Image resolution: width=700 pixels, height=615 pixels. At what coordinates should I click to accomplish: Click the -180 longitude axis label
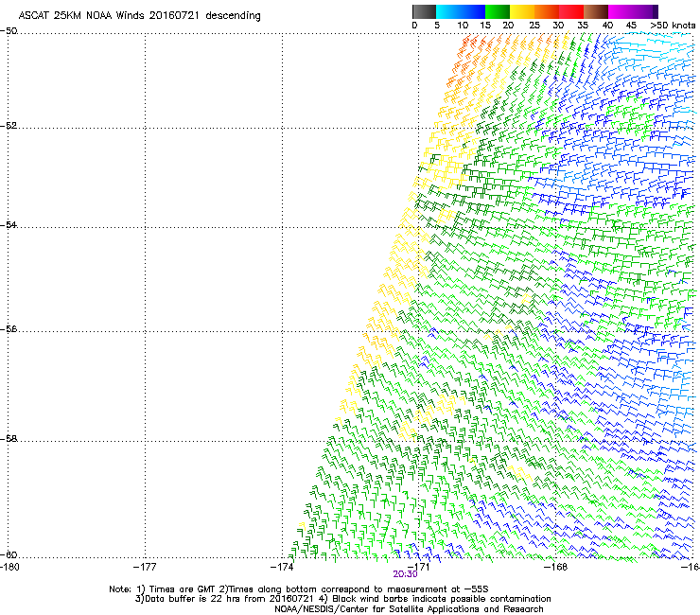point(9,567)
